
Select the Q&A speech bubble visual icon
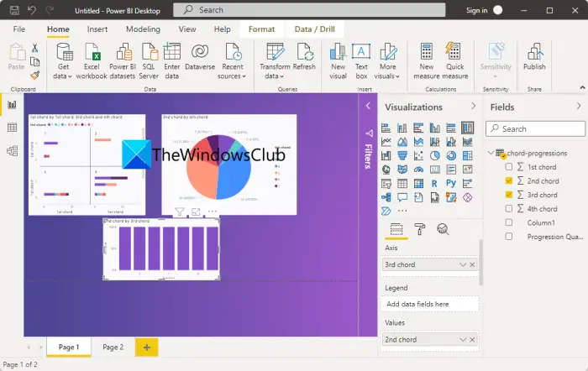pos(402,197)
